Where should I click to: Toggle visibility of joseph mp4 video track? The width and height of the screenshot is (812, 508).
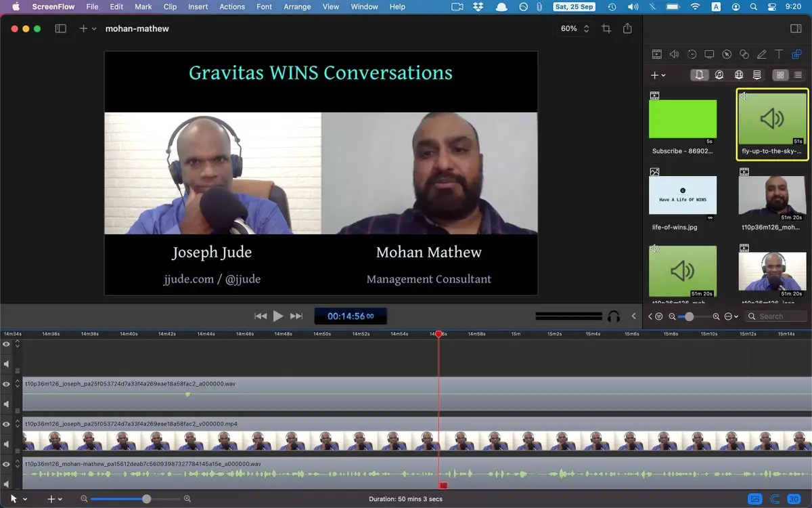click(7, 424)
